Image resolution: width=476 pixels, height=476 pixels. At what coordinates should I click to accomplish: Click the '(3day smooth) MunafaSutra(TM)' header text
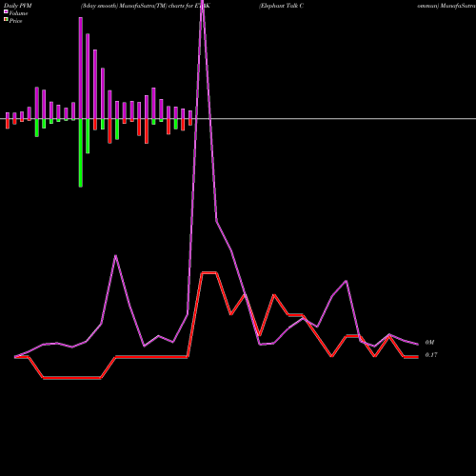pos(124,6)
